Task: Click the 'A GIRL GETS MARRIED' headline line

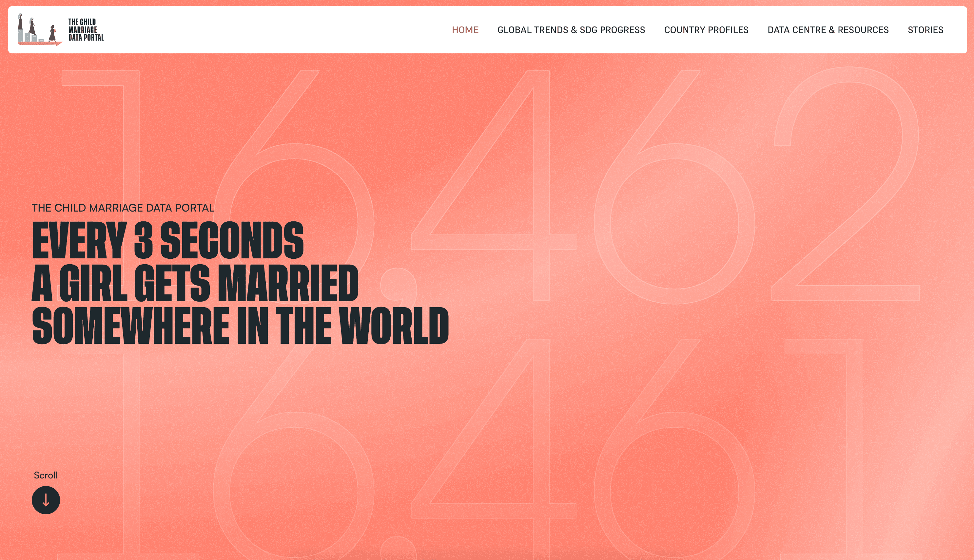Action: pos(195,283)
